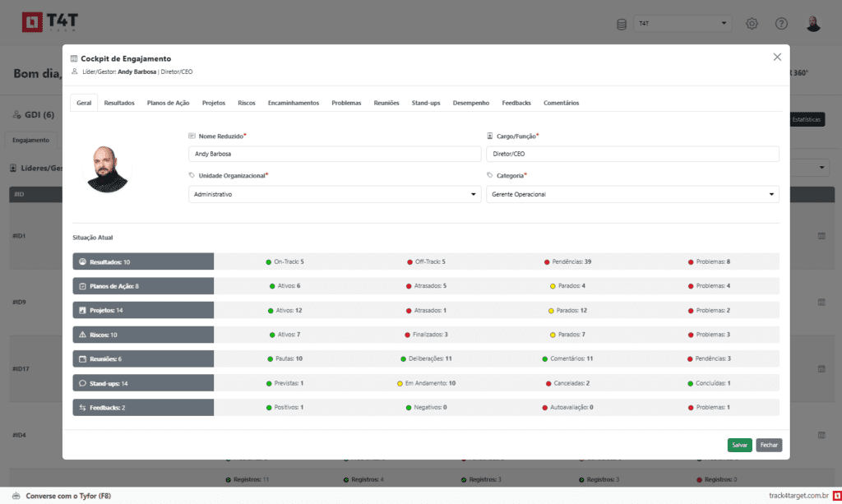Expand the T4T selector in top bar

pos(682,24)
